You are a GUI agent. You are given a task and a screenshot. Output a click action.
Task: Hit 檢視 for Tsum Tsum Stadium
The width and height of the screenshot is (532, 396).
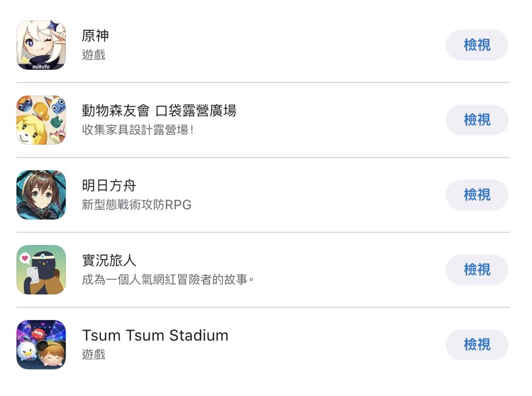[477, 345]
